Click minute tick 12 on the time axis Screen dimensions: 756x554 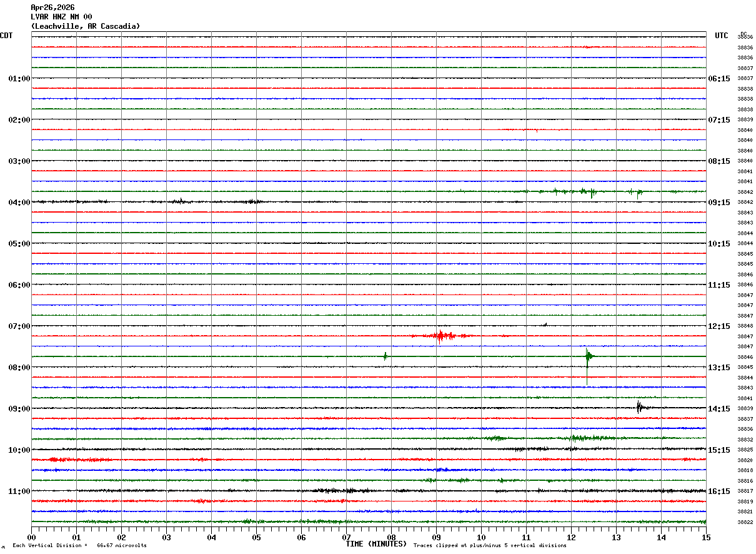[571, 537]
